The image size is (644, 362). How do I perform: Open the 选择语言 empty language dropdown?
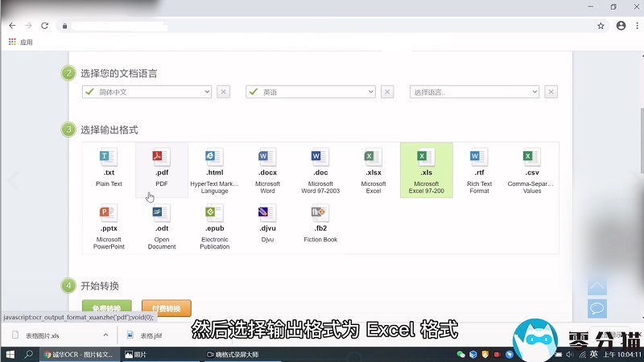(x=474, y=92)
